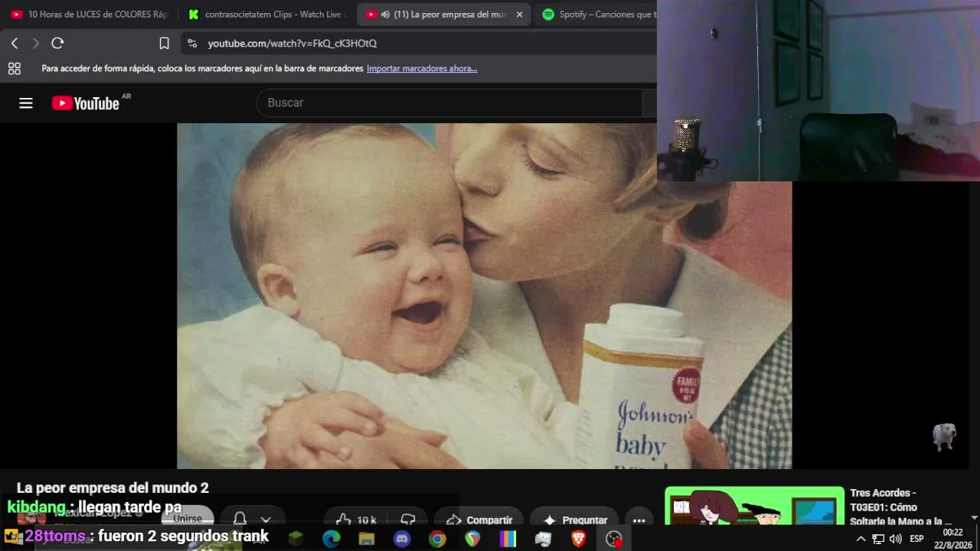980x551 pixels.
Task: Go back with the browser back arrow
Action: pos(15,44)
